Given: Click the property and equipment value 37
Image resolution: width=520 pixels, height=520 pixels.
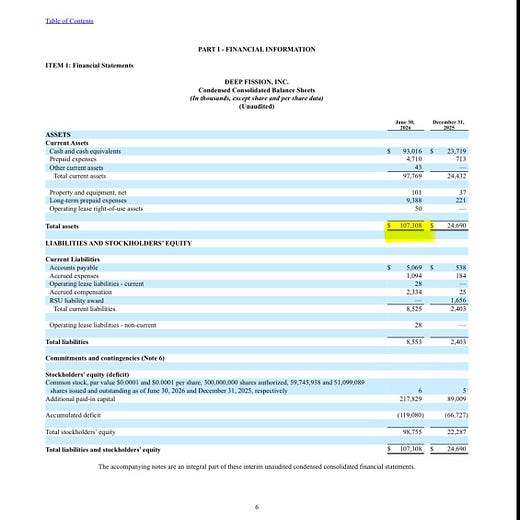Looking at the screenshot, I should pyautogui.click(x=463, y=192).
